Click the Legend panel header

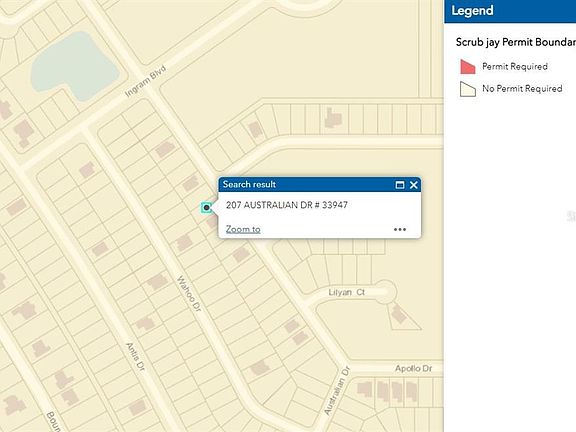pos(510,11)
